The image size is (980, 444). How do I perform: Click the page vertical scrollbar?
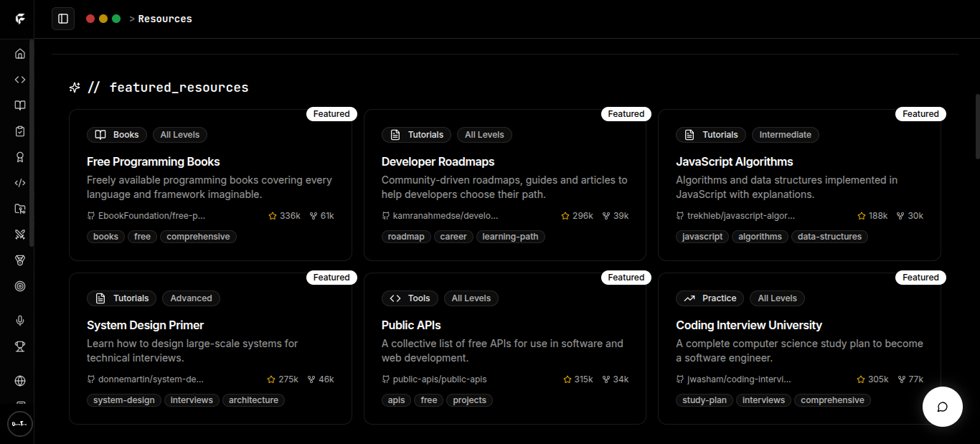[x=977, y=126]
